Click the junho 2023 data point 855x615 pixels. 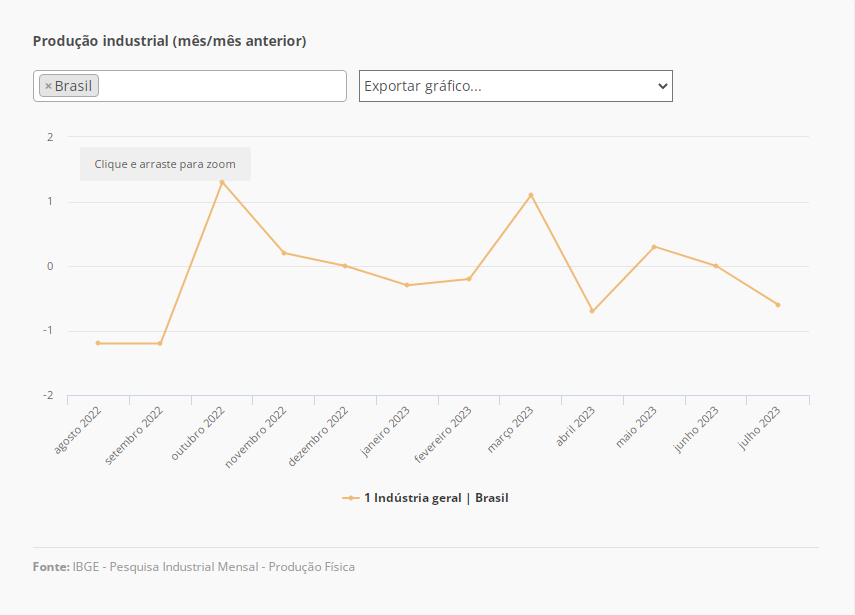click(x=716, y=266)
